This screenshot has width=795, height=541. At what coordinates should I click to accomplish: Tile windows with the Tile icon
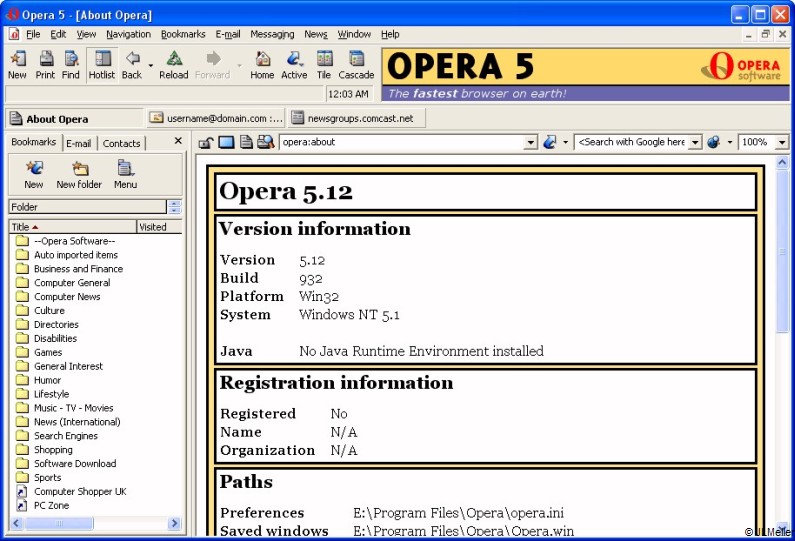pyautogui.click(x=324, y=65)
